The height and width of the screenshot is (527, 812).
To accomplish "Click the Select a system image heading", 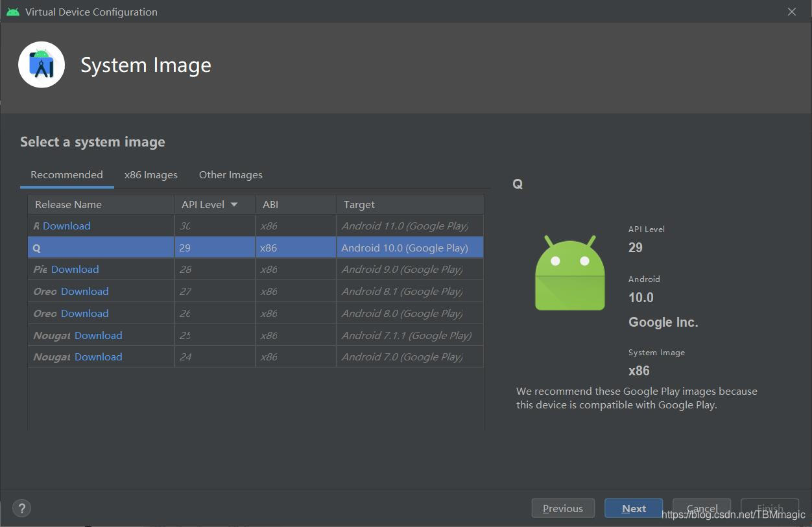I will coord(93,142).
